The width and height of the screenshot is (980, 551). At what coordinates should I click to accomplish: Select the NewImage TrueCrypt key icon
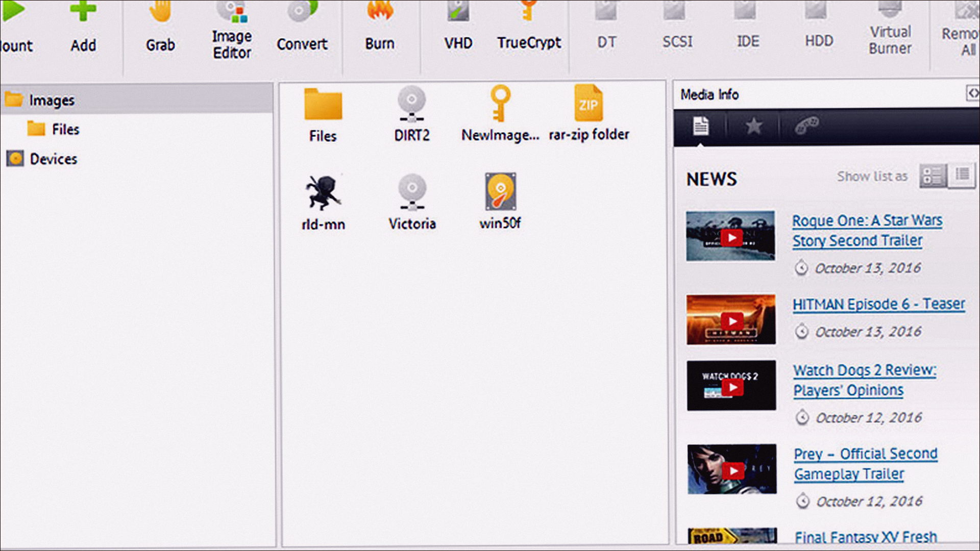click(500, 114)
